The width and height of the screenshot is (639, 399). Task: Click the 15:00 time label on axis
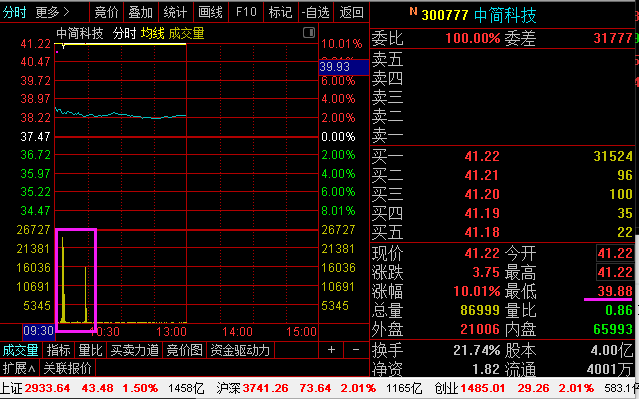pyautogui.click(x=302, y=331)
